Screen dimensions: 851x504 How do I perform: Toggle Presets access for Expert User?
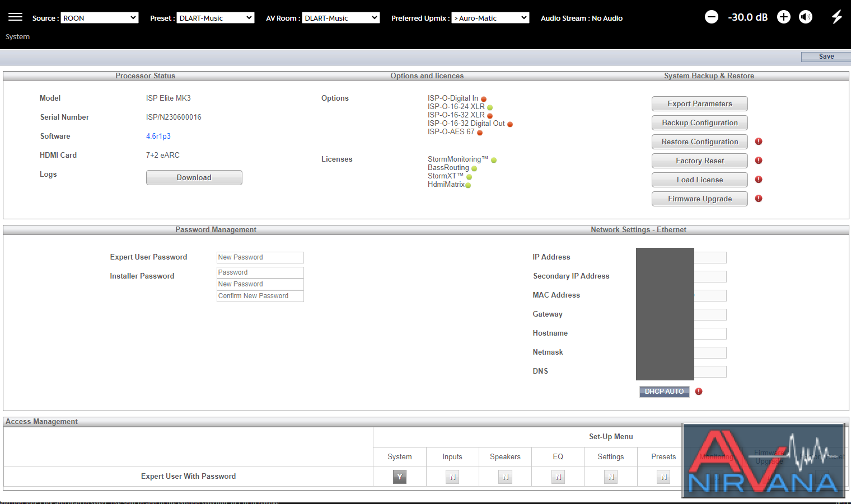[663, 477]
